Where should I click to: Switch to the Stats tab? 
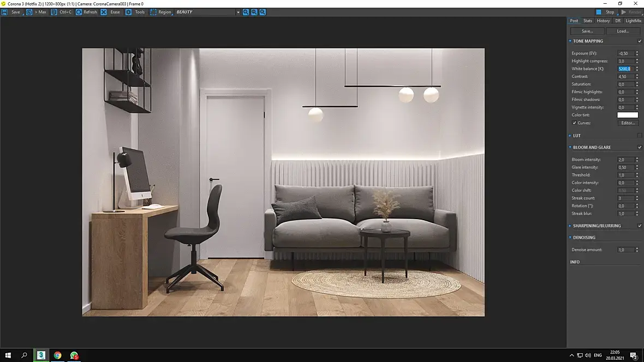click(x=588, y=21)
